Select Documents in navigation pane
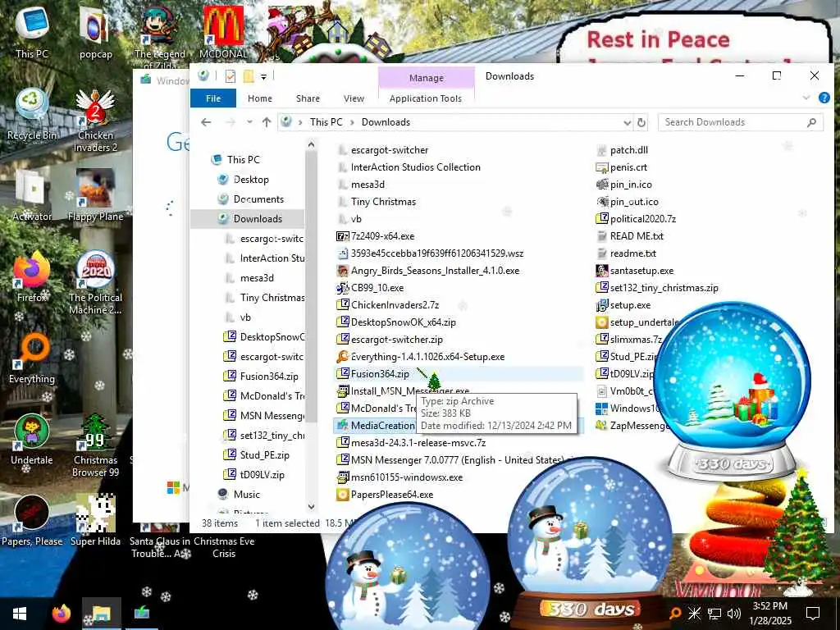The image size is (840, 630). 258,199
